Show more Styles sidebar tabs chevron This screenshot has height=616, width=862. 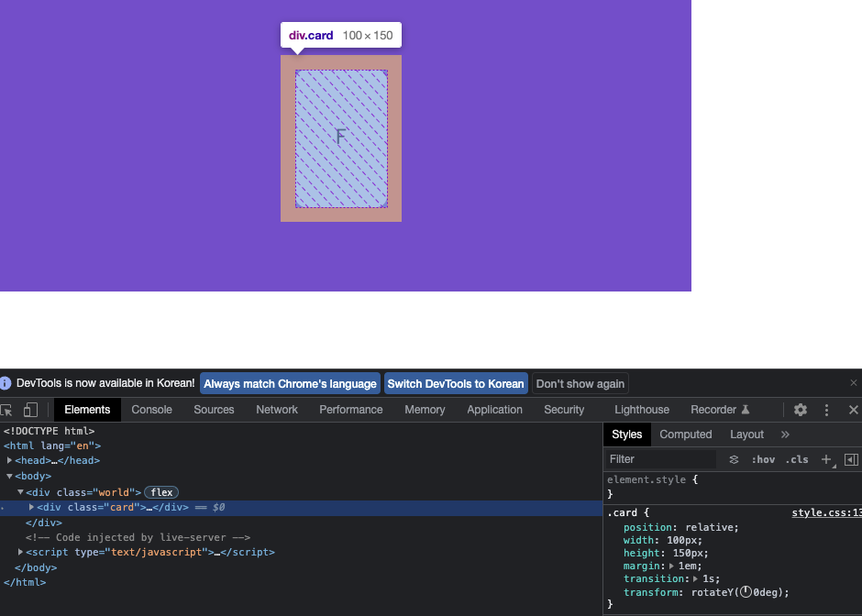(785, 434)
